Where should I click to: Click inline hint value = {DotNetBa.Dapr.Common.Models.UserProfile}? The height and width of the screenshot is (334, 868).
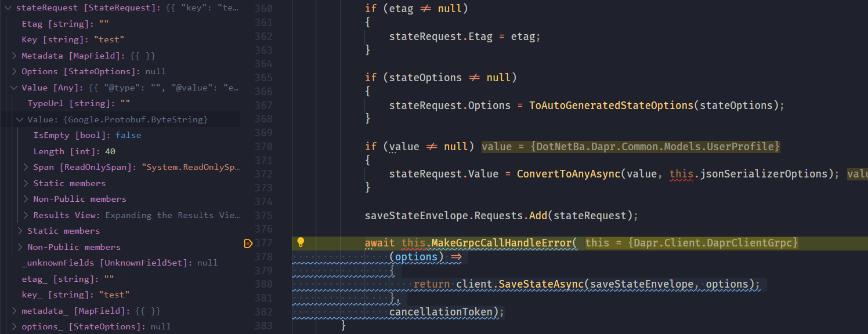click(631, 147)
